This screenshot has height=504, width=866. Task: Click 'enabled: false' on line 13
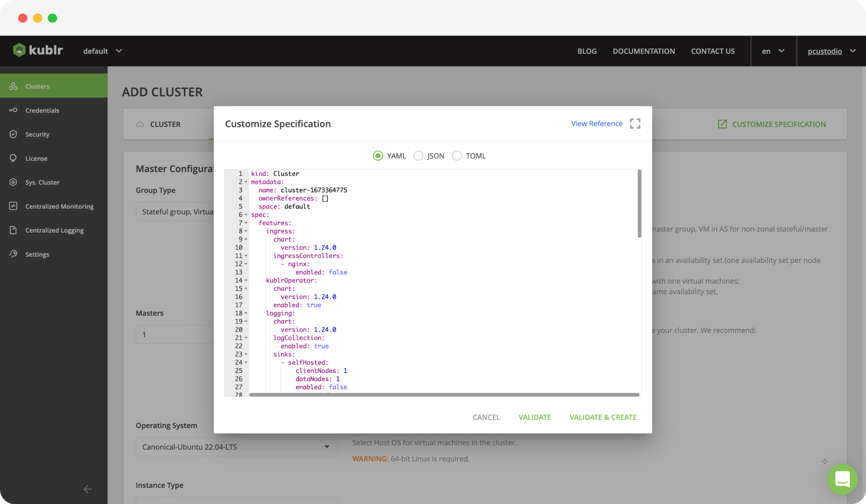pyautogui.click(x=321, y=272)
